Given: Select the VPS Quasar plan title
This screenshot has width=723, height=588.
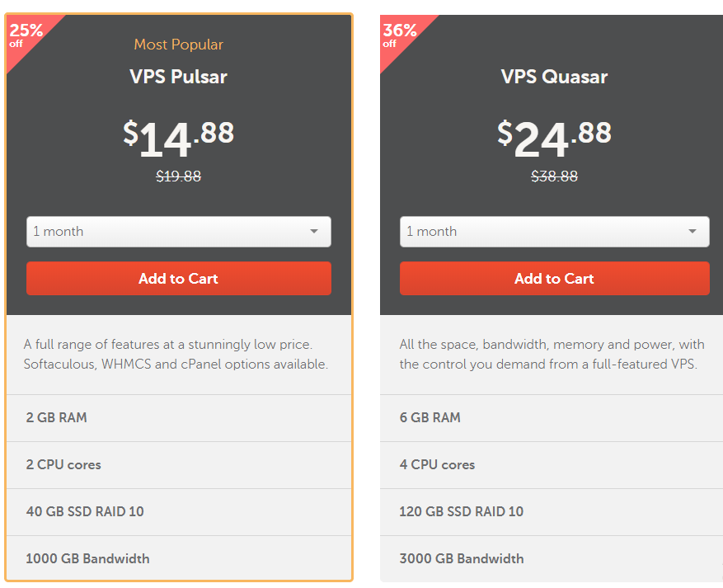Looking at the screenshot, I should [x=554, y=77].
